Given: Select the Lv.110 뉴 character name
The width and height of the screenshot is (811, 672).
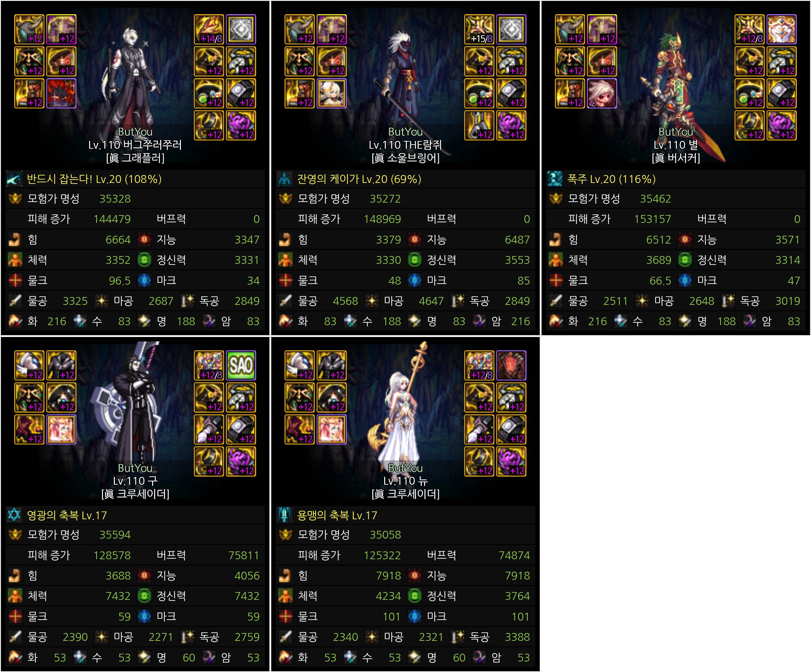Looking at the screenshot, I should (x=405, y=481).
